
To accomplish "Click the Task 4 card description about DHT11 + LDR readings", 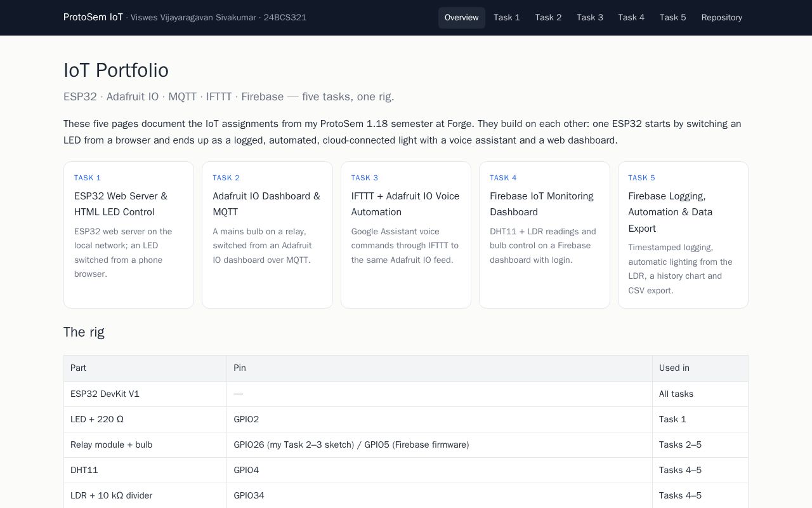I will tap(544, 246).
